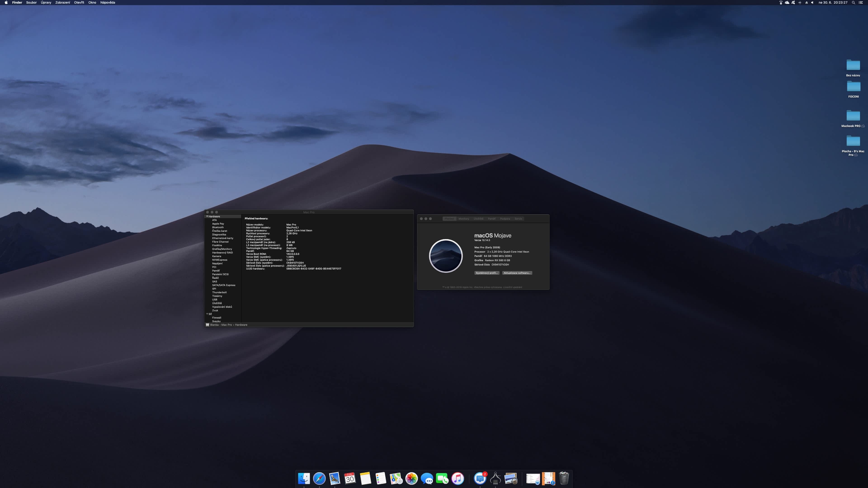The width and height of the screenshot is (868, 488).
Task: Switch to the Monitory tab
Action: pos(464,218)
